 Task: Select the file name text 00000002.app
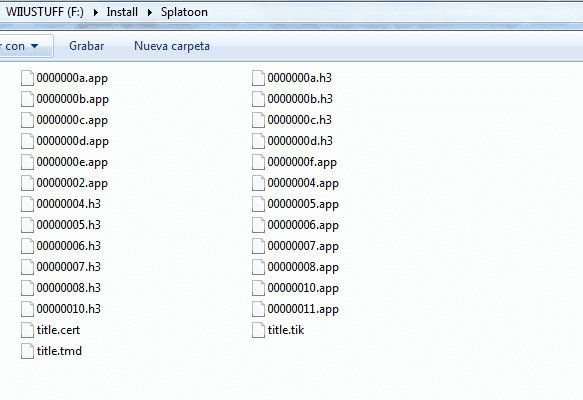pyautogui.click(x=72, y=183)
